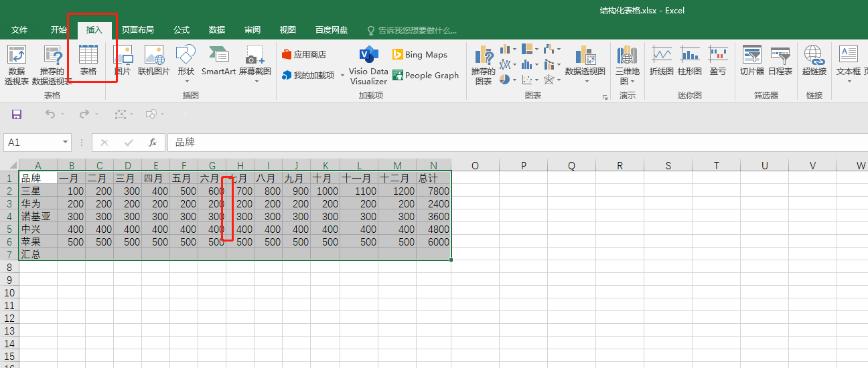Select row header 7
Screen dimensions: 868x368
9,254
